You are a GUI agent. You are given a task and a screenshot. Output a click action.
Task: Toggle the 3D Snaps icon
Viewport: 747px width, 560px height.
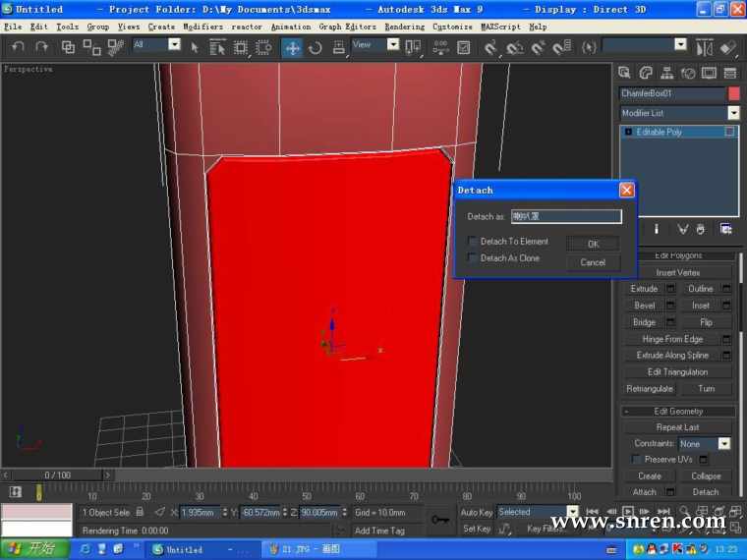click(x=489, y=47)
